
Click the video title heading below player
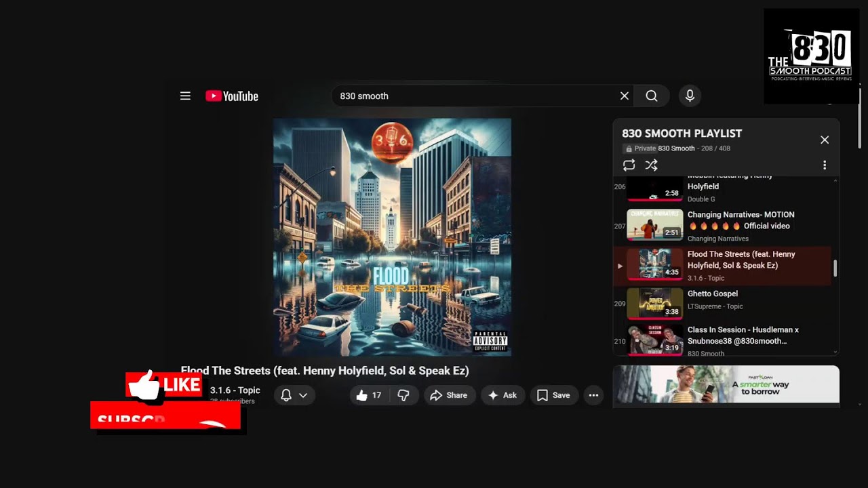(x=325, y=371)
